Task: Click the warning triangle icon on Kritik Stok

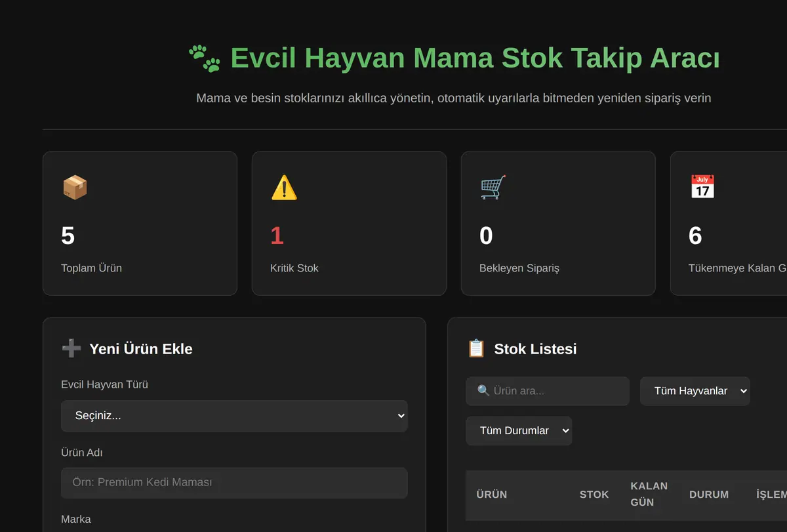Action: tap(284, 188)
